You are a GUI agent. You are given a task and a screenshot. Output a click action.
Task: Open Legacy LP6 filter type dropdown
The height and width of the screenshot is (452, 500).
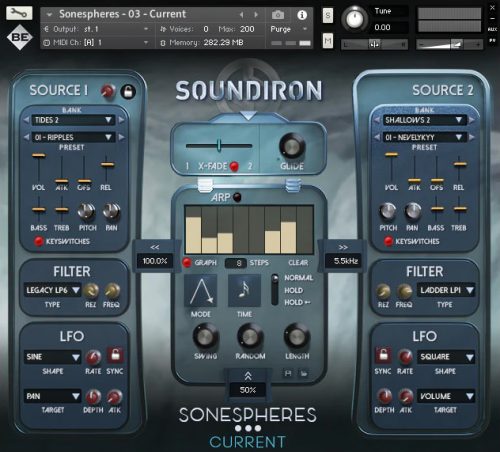pos(52,290)
